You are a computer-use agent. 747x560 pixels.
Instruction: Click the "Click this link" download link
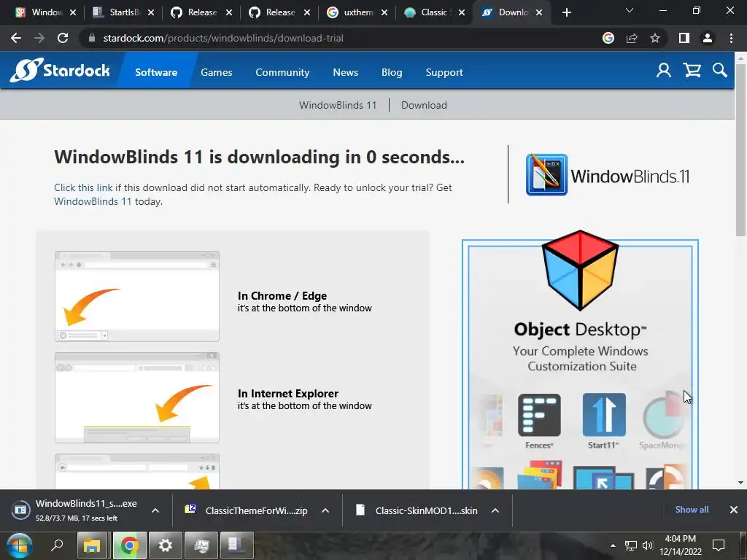coord(83,187)
